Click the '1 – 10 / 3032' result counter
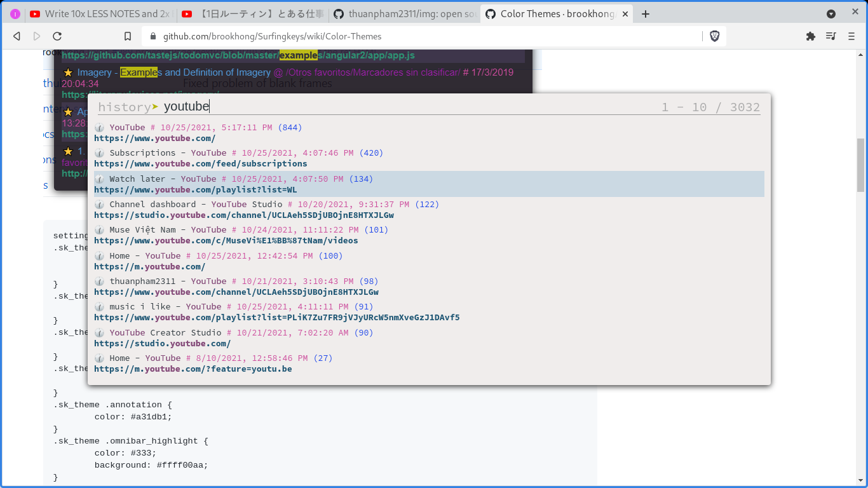 point(710,107)
